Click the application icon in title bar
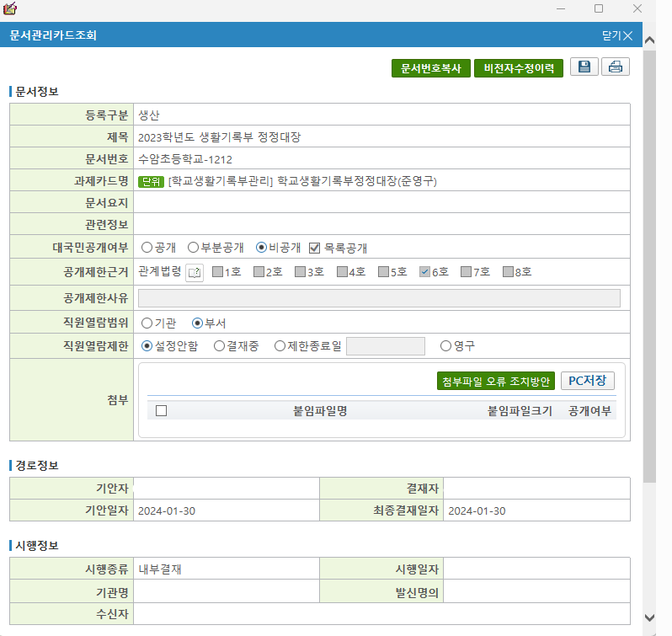672x636 pixels. [x=10, y=8]
